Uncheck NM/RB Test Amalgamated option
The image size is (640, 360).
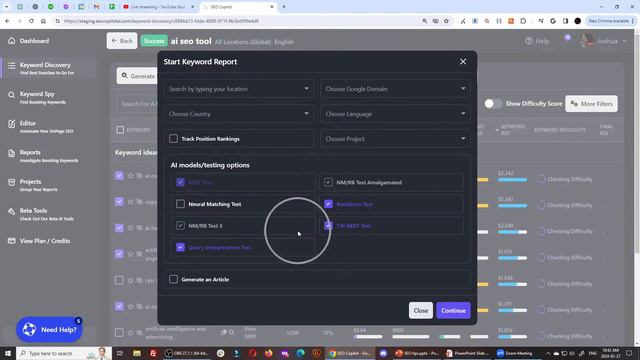[x=328, y=182]
